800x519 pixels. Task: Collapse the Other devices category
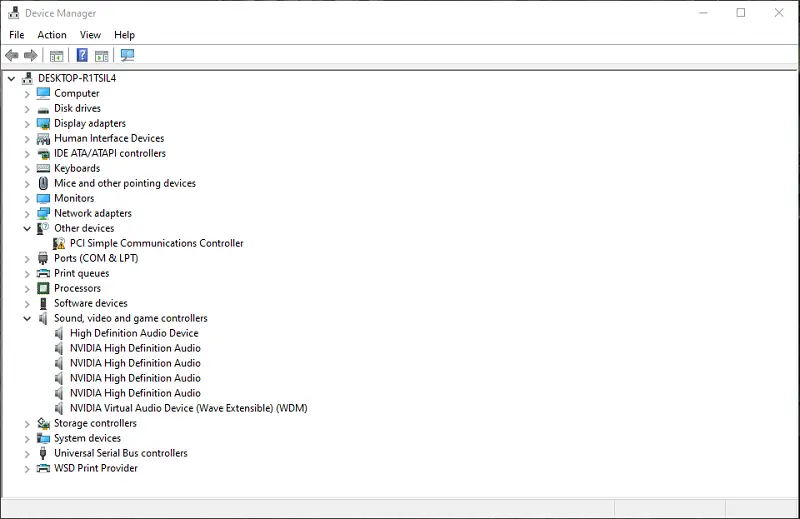pos(27,229)
